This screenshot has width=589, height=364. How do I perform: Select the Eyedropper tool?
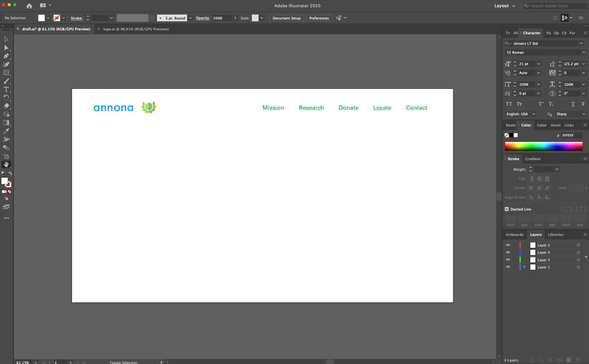point(6,131)
